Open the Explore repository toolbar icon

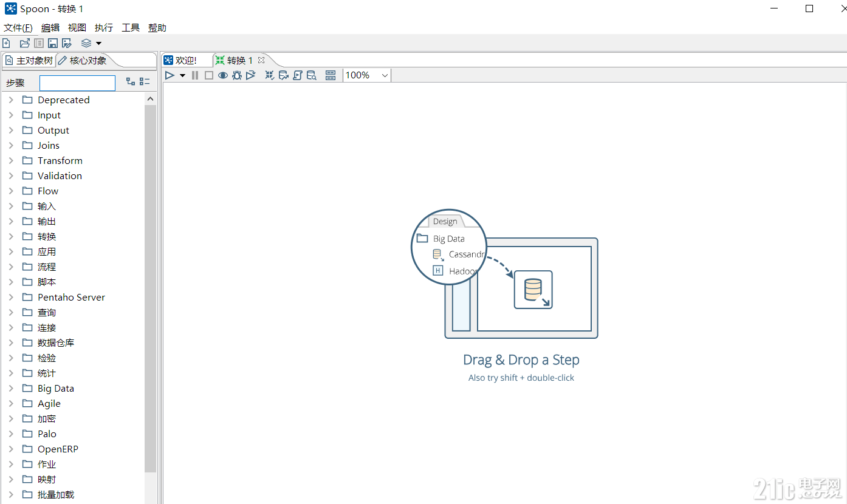pos(39,43)
